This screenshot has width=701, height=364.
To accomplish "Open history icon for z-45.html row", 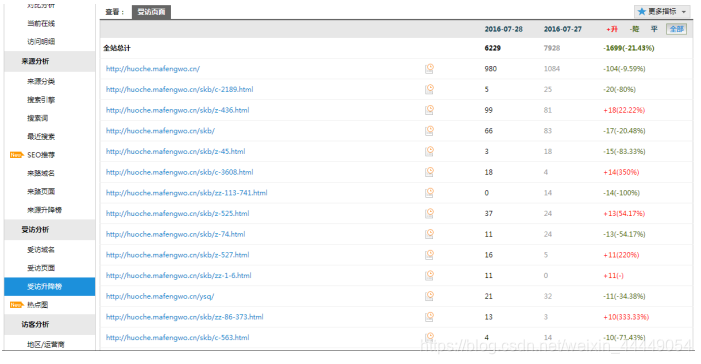I will (x=429, y=151).
